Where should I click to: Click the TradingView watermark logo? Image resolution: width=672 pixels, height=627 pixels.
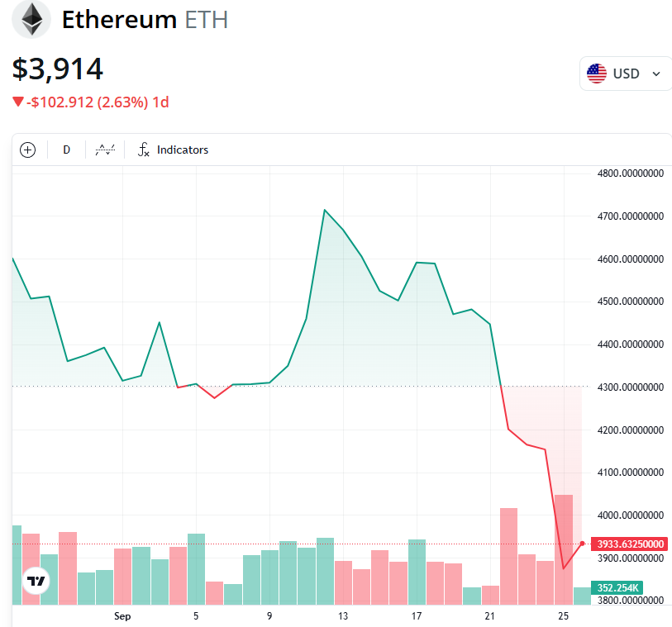pyautogui.click(x=35, y=581)
